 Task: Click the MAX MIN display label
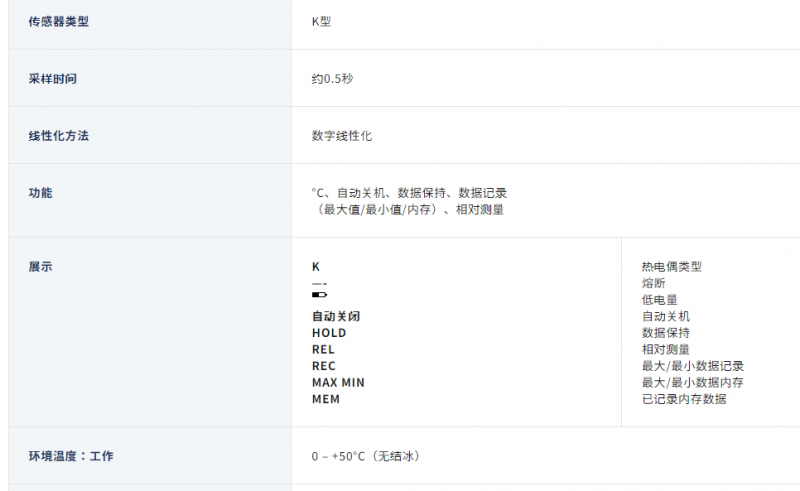pyautogui.click(x=338, y=382)
